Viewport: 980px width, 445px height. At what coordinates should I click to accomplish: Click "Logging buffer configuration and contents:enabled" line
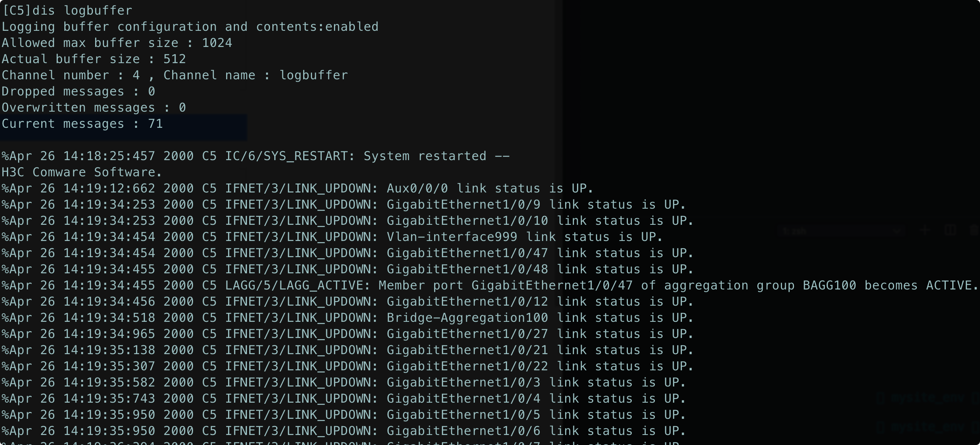click(190, 27)
